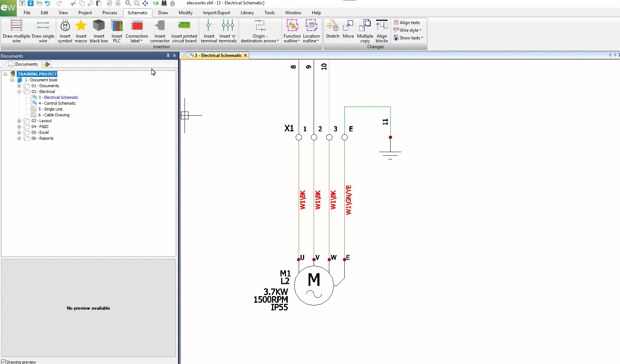Viewport: 620px width, 364px height.
Task: Open the Tools tab
Action: click(x=270, y=13)
